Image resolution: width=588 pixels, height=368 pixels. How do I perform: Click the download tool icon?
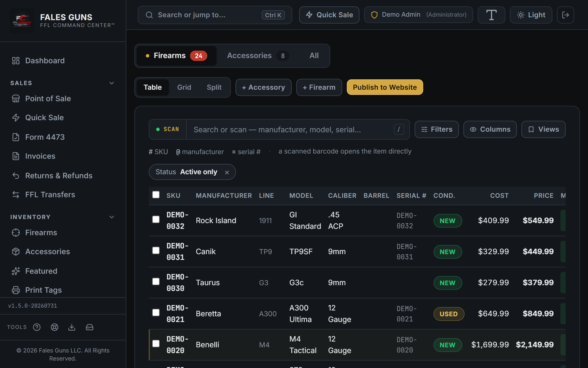[x=72, y=327]
